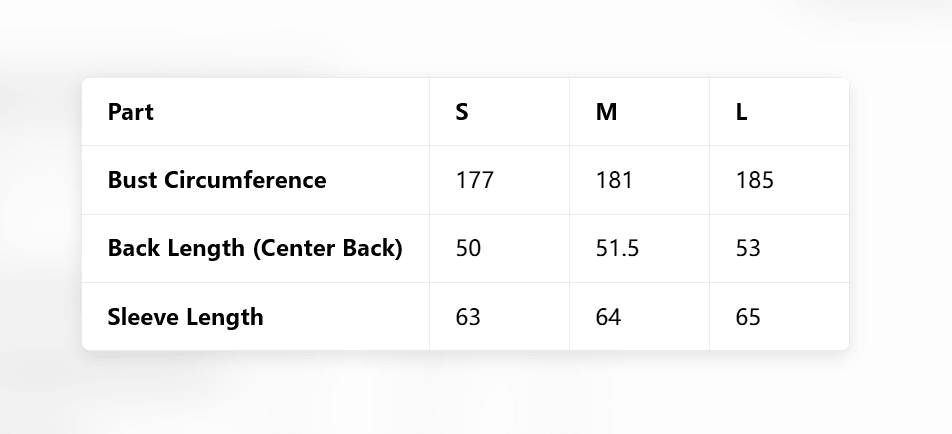This screenshot has height=434, width=952.
Task: Click the Bust Circumference row label
Action: click(217, 180)
